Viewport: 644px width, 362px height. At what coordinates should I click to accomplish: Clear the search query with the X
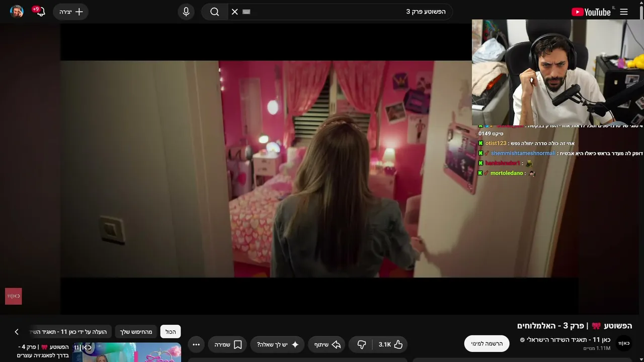[234, 12]
